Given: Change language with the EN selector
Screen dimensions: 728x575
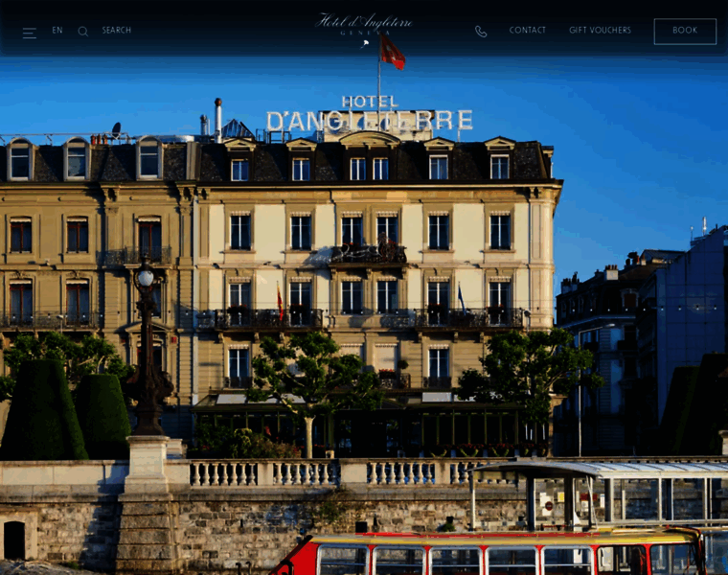Looking at the screenshot, I should click(x=57, y=31).
